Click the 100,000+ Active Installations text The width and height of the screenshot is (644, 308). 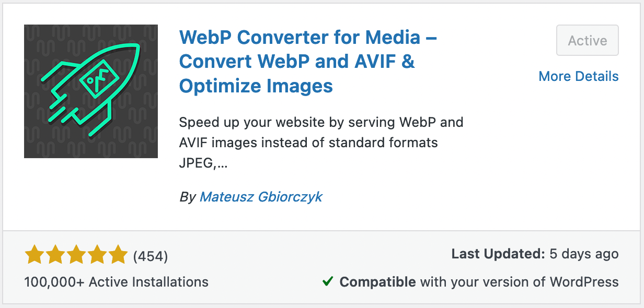tap(116, 282)
